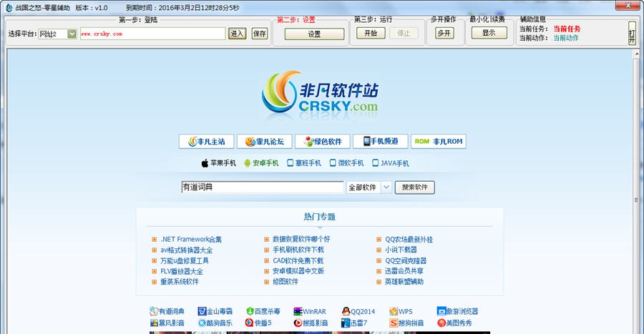Viewport: 644px width, 334px height.
Task: Open the avi格式转换器大全 link
Action: click(x=187, y=250)
